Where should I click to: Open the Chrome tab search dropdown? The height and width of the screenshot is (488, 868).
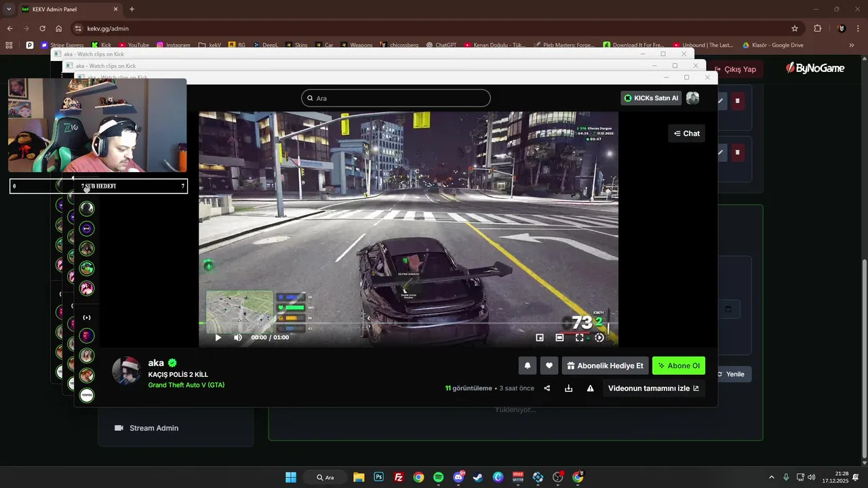(9, 9)
